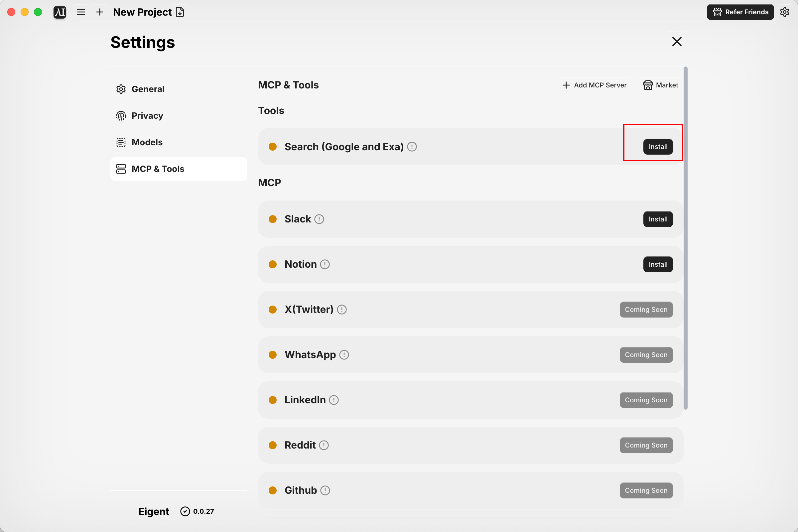This screenshot has height=532, width=798.
Task: Click the Eigent logo icon in title bar
Action: [x=60, y=12]
